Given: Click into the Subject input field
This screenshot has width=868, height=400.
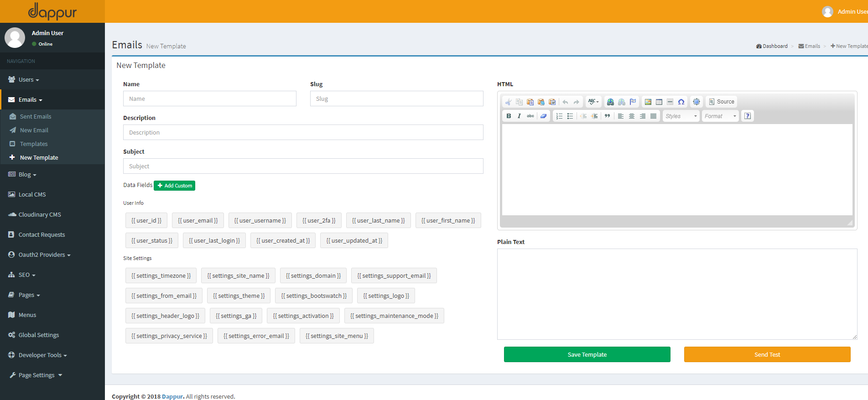Looking at the screenshot, I should (303, 166).
